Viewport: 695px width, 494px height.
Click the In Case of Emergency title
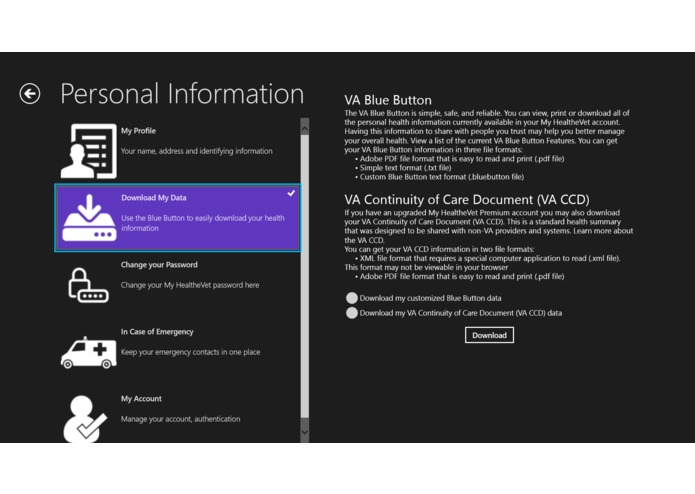(x=157, y=331)
